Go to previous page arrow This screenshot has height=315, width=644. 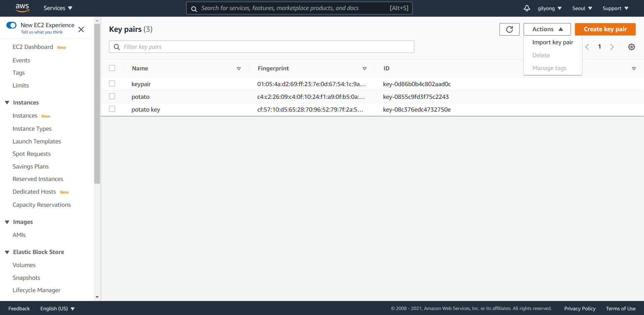(x=587, y=47)
